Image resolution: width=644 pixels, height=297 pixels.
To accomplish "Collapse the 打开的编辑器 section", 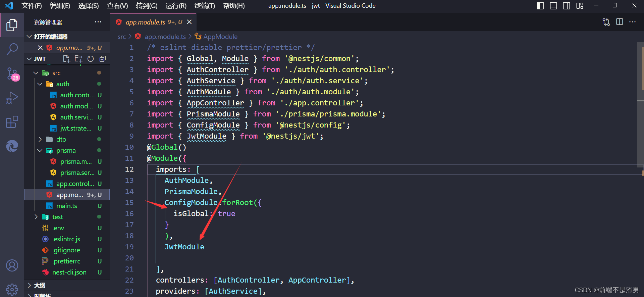I will point(29,37).
